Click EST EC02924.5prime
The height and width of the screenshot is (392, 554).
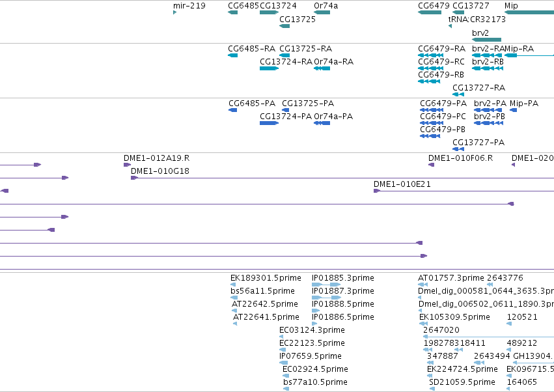pyautogui.click(x=315, y=369)
